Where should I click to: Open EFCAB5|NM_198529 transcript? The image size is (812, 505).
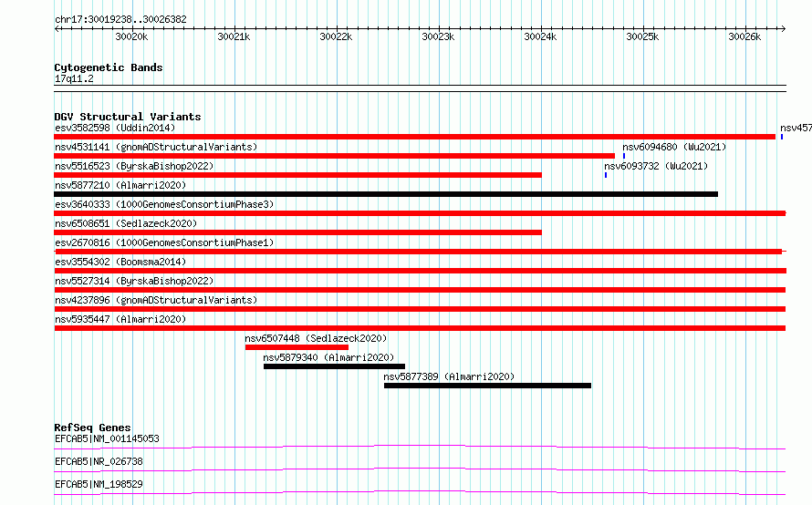tap(420, 492)
